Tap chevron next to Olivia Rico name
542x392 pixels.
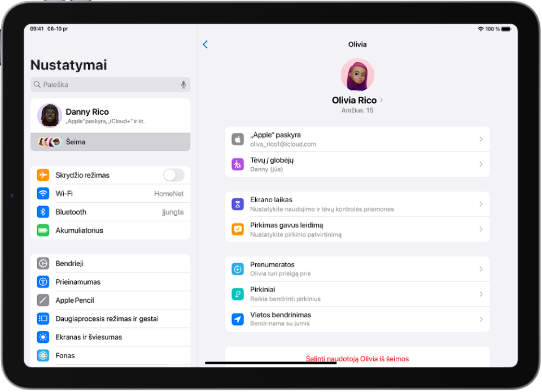381,100
